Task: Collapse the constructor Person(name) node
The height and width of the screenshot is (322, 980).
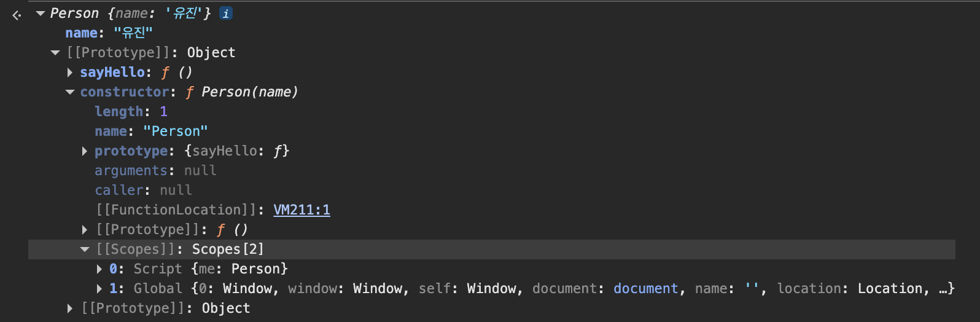Action: tap(70, 92)
